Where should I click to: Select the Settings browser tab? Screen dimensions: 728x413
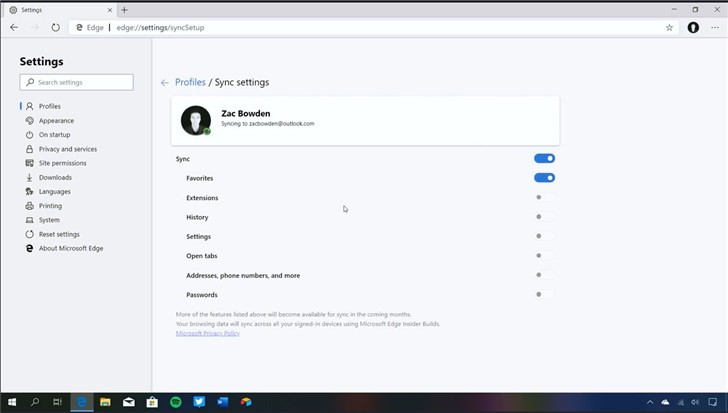pyautogui.click(x=60, y=10)
